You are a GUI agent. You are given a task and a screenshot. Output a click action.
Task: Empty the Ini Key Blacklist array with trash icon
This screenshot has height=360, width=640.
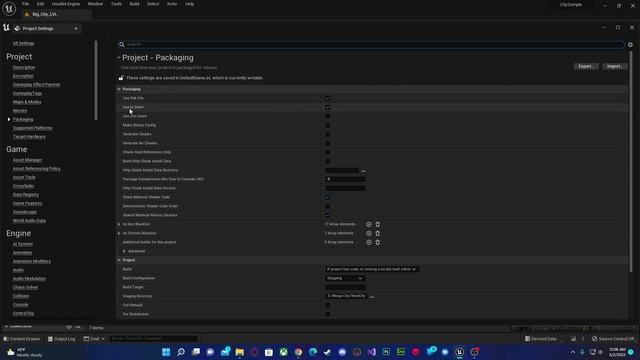(x=378, y=224)
